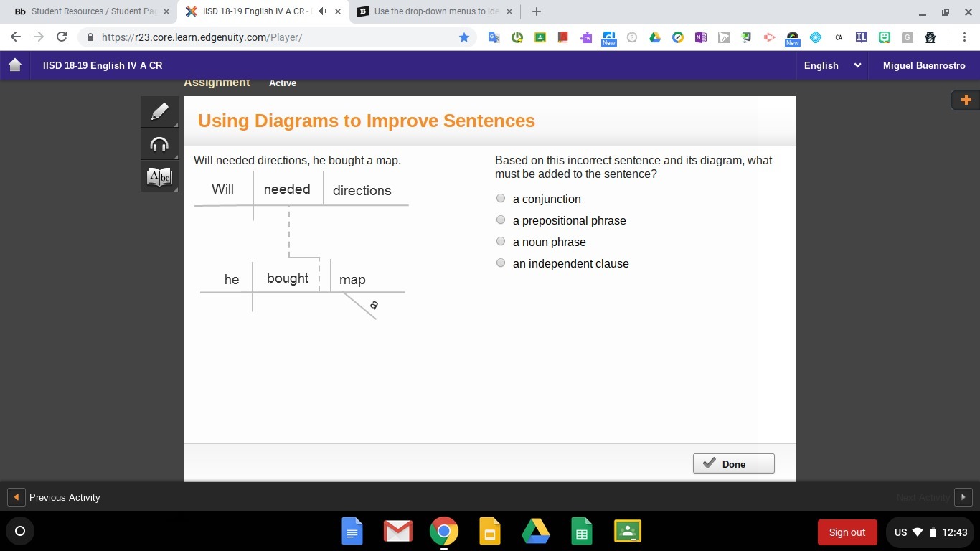Close the Student Resources tab
Viewport: 980px width, 551px height.
tap(166, 11)
